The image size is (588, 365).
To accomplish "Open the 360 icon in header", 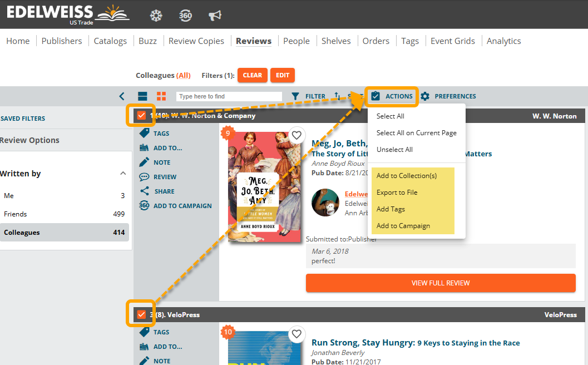I will click(x=185, y=16).
